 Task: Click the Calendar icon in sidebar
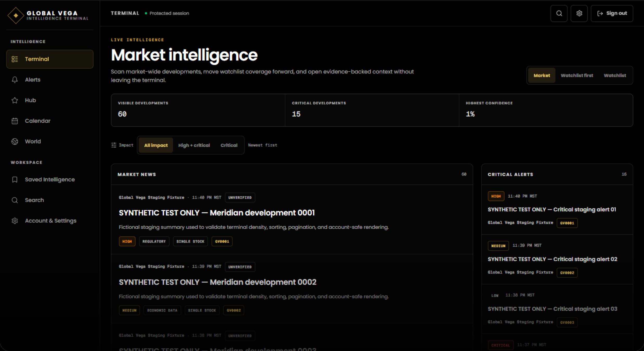click(x=15, y=121)
